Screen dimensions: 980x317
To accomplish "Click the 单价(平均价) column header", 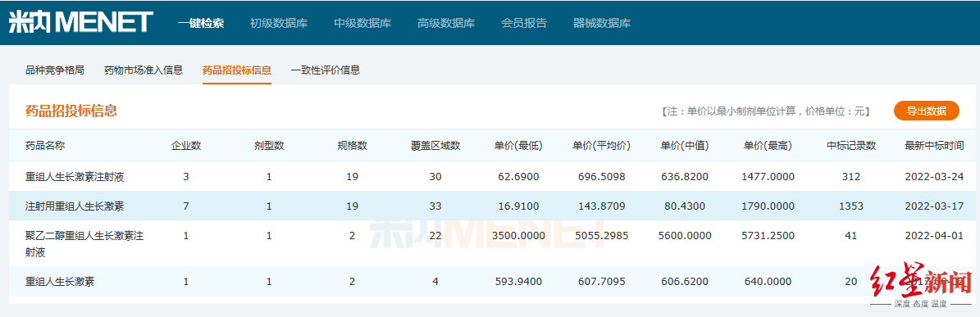I will point(602,146).
